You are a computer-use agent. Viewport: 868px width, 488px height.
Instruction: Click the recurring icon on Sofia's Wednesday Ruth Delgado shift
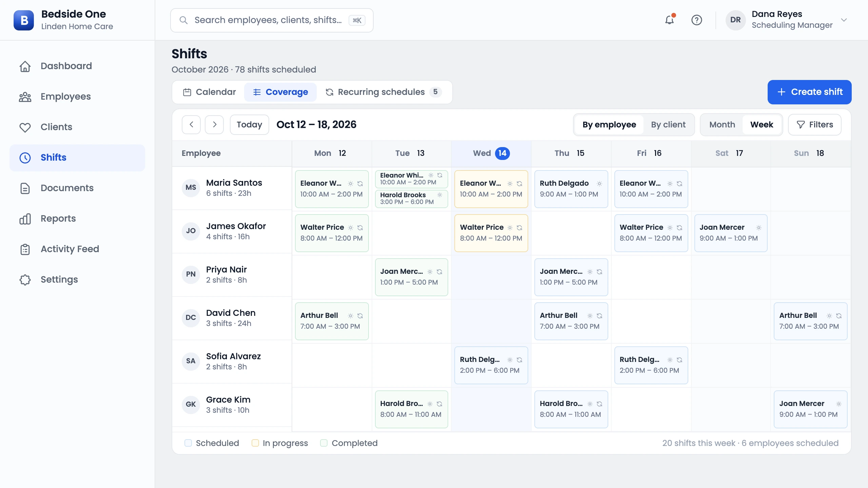[x=519, y=360]
